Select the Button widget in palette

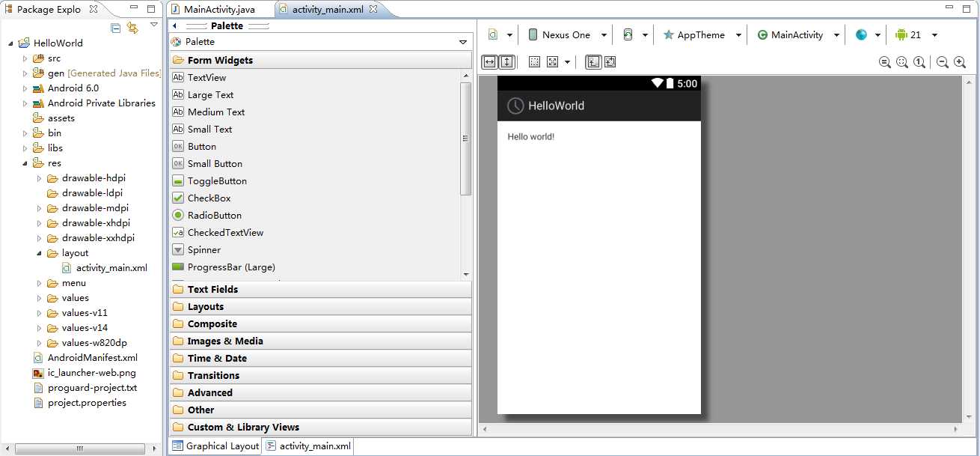coord(202,146)
